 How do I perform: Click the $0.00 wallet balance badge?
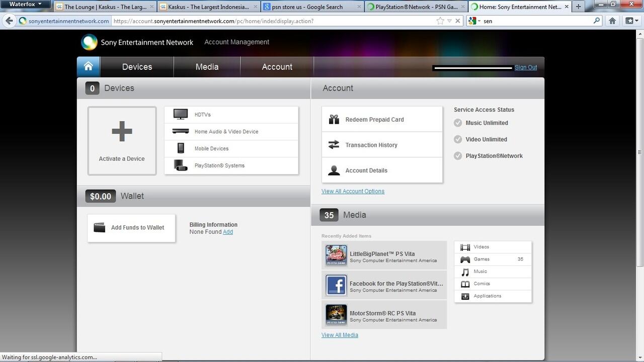point(101,196)
